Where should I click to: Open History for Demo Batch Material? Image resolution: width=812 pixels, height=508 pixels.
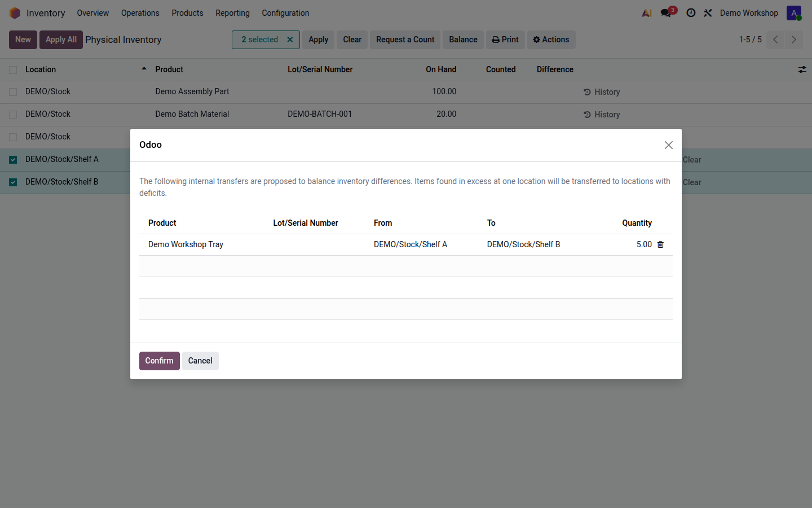point(602,115)
